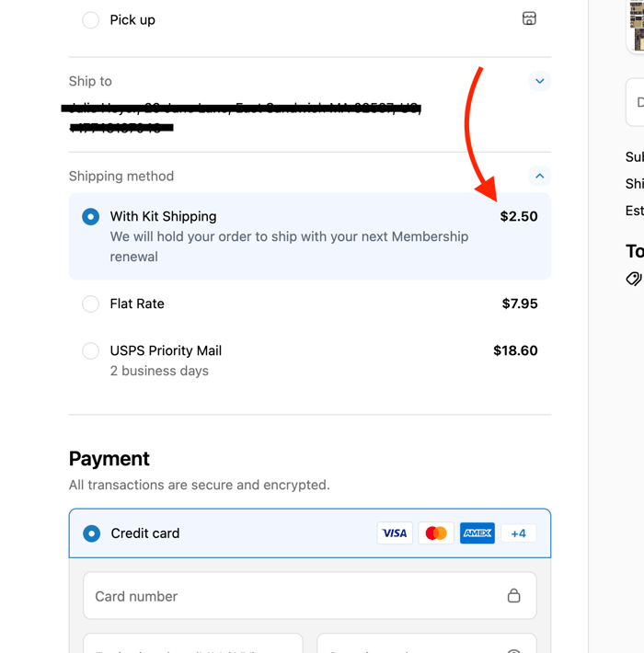
Task: Select With Kit Shipping radio button
Action: [90, 217]
